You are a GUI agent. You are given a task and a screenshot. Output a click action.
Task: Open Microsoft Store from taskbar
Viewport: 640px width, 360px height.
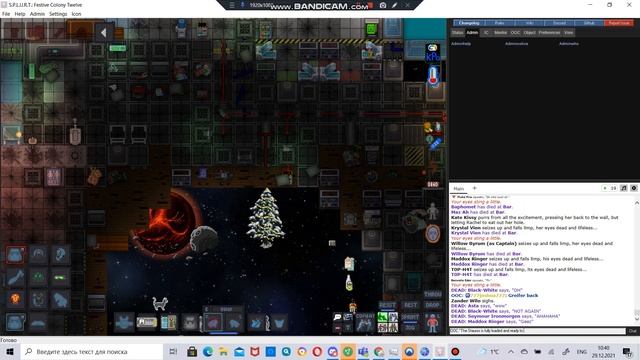pos(192,351)
